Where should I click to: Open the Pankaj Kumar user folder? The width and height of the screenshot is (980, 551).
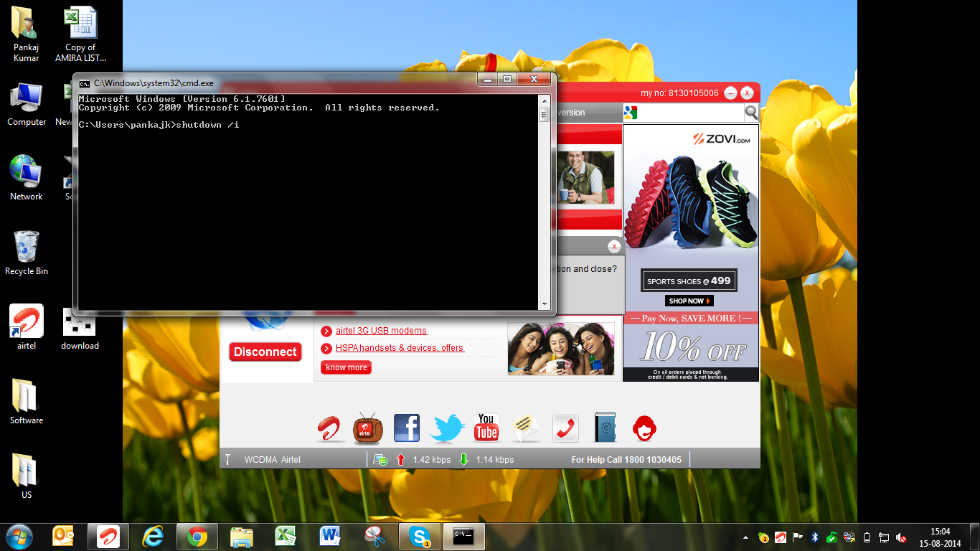(27, 34)
